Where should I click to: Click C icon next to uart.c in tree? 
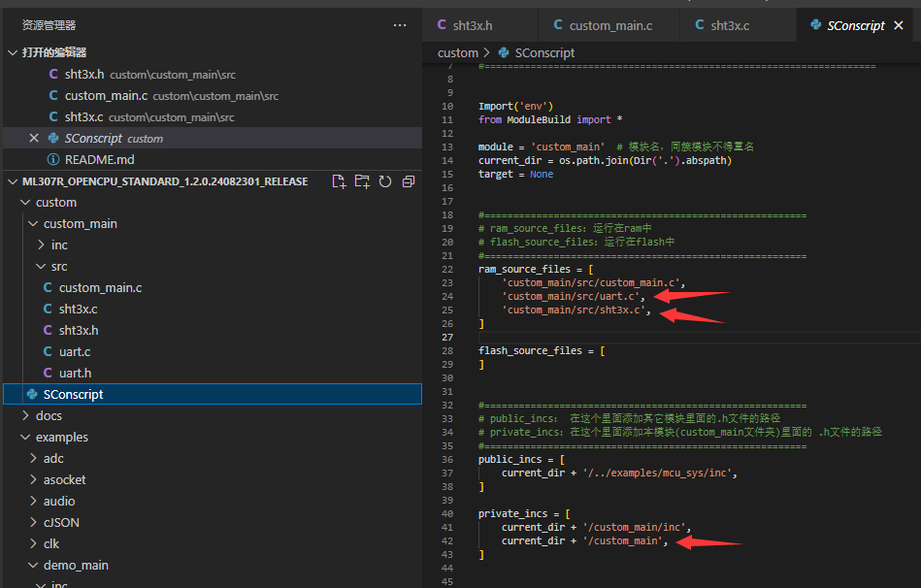click(48, 351)
